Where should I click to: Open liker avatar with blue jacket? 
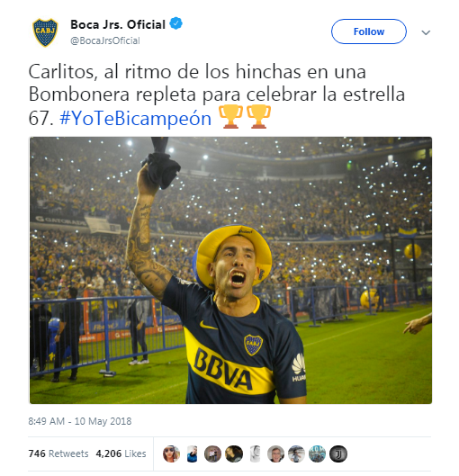point(193,454)
